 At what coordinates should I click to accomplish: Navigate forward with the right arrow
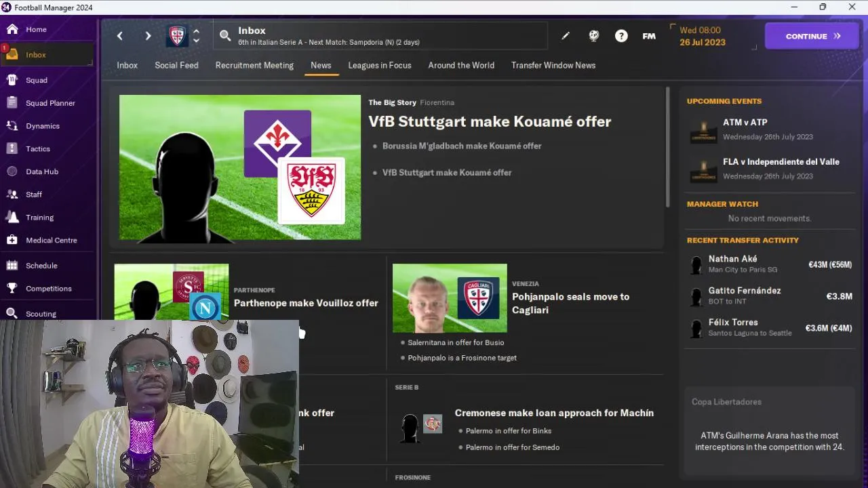148,36
